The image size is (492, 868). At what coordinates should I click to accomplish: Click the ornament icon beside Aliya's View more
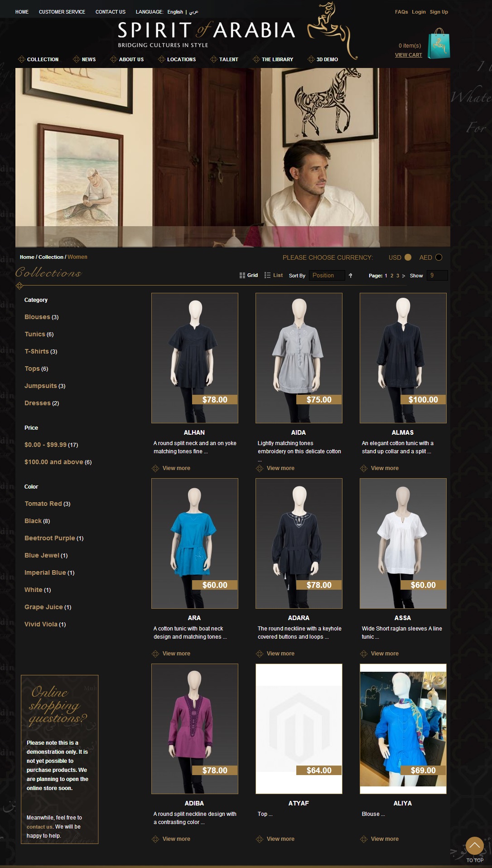click(x=364, y=839)
